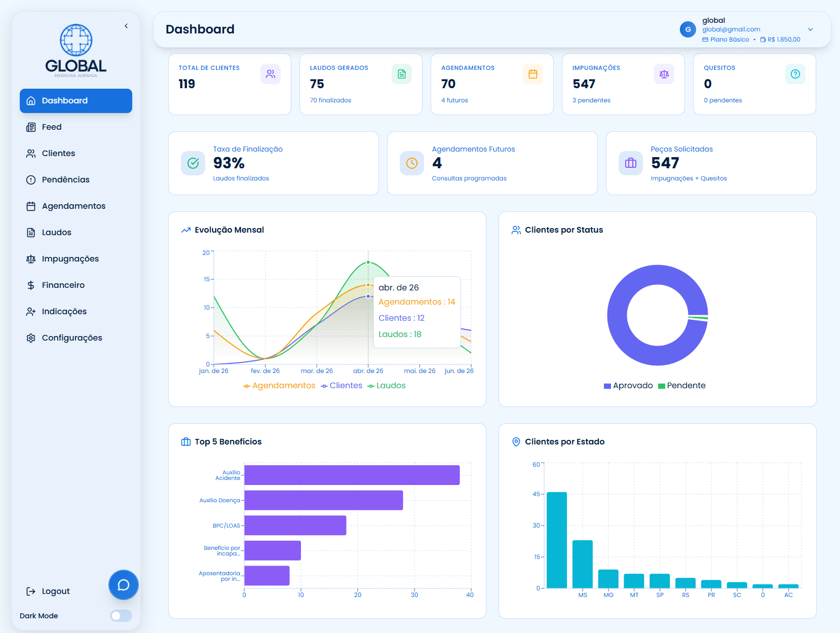Toggle the Agendamentos series in chart legend
The width and height of the screenshot is (840, 633).
pyautogui.click(x=279, y=386)
